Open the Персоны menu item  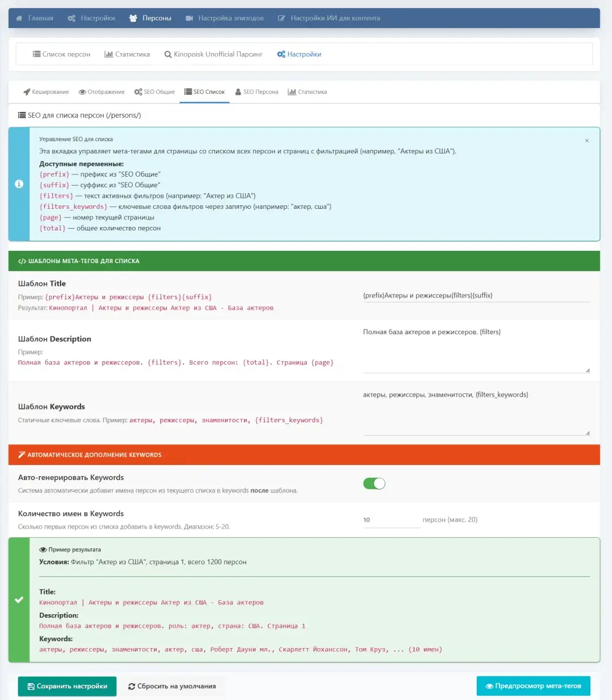pyautogui.click(x=150, y=18)
